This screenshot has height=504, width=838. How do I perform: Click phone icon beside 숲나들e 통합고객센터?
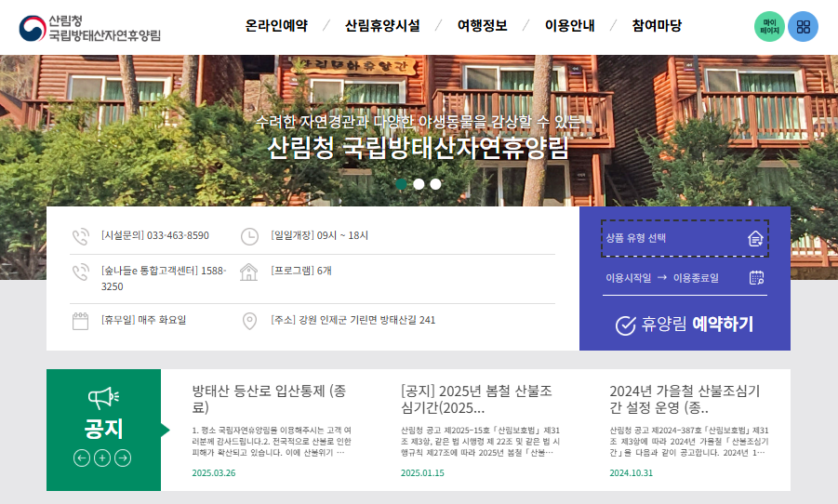pos(81,272)
